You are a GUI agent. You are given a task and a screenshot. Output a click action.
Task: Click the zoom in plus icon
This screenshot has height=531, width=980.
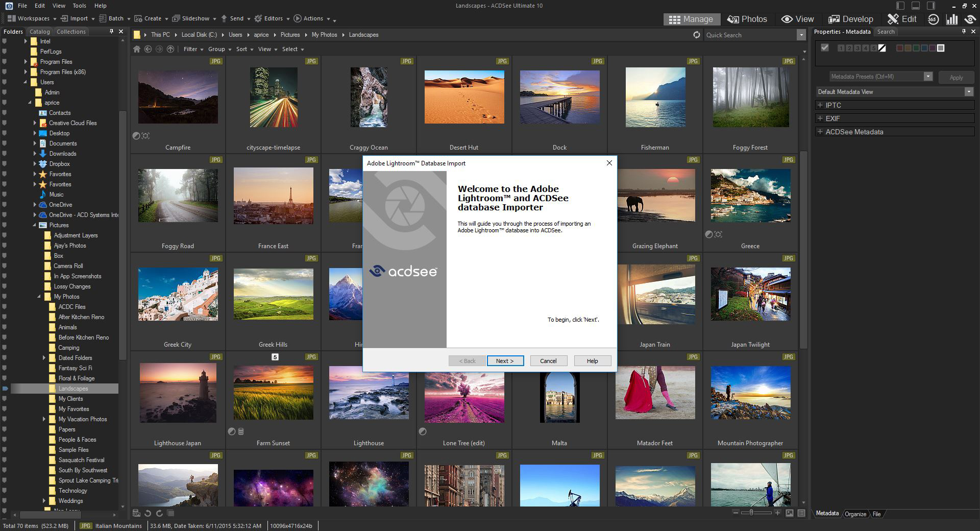tap(777, 513)
